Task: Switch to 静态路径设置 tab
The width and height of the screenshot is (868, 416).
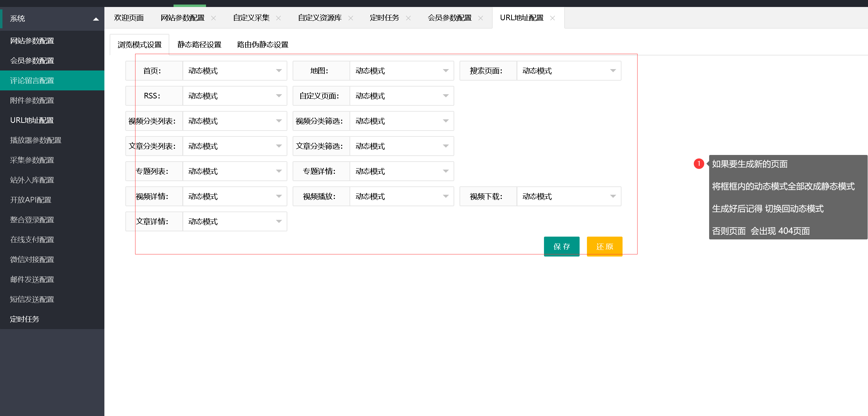Action: [199, 45]
